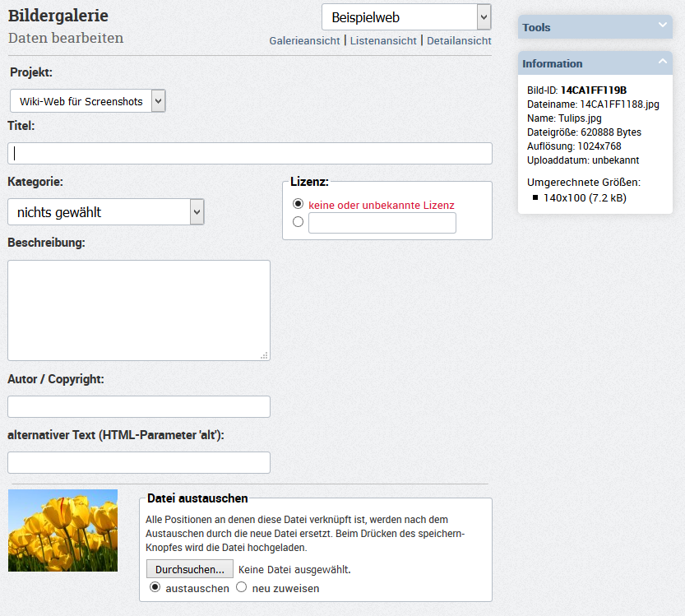The image size is (685, 616).
Task: Click into the Titel input field
Action: 250,153
